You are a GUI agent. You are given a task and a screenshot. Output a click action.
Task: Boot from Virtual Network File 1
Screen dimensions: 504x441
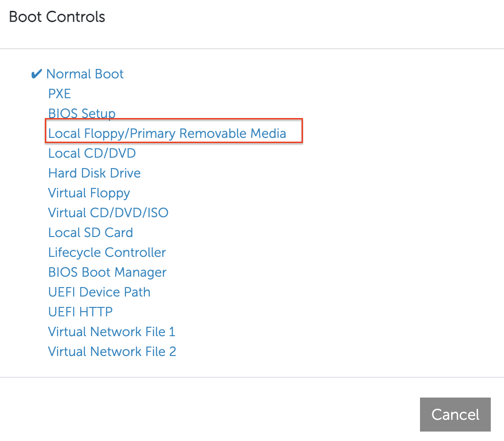tap(111, 332)
